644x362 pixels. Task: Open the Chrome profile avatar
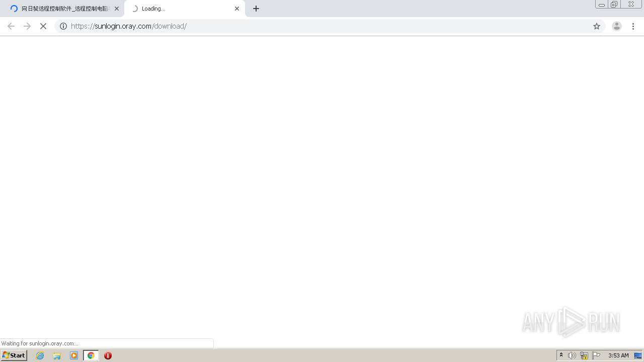click(x=617, y=26)
